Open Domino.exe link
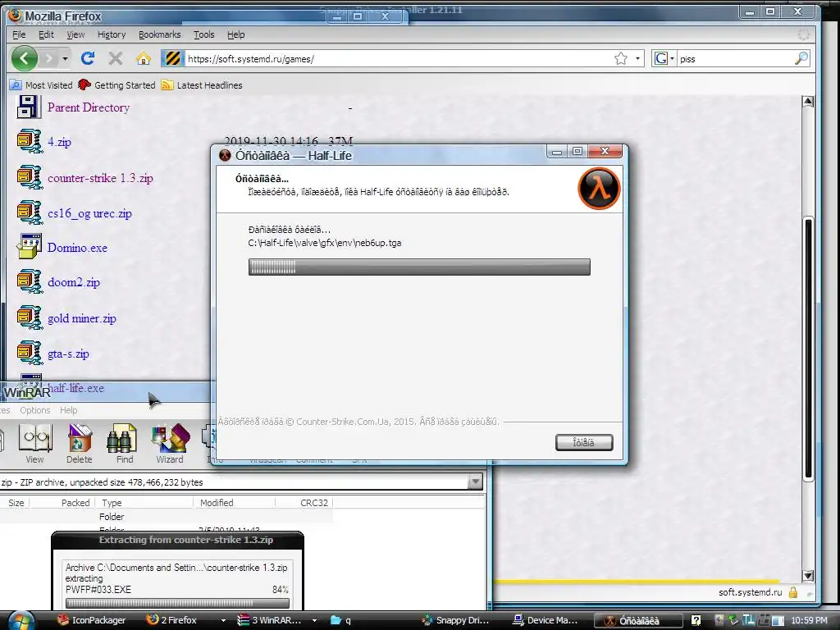This screenshot has width=840, height=630. [77, 248]
